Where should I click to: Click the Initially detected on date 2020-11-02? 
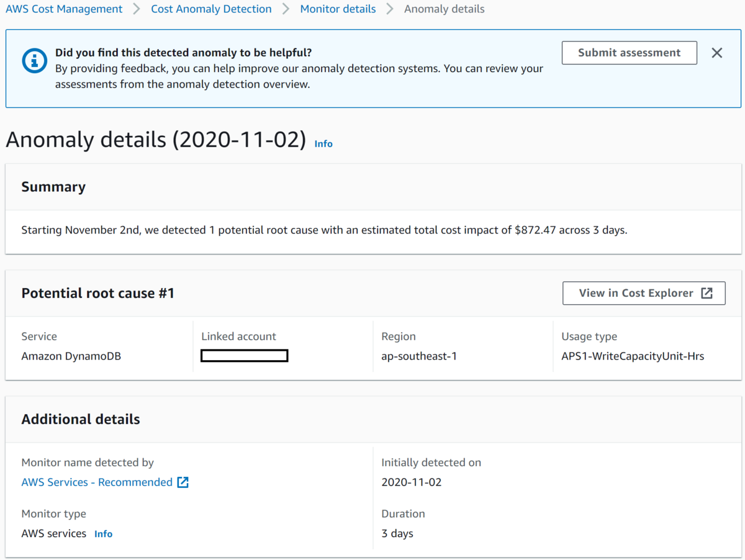(x=412, y=482)
